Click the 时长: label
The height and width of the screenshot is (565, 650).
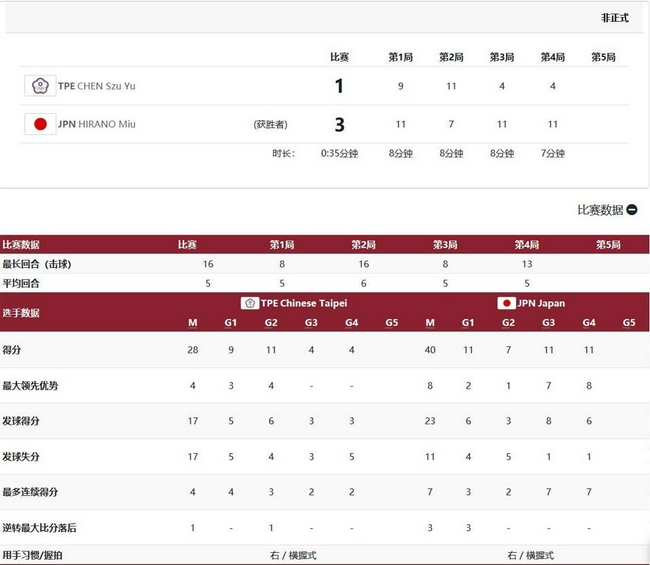(284, 153)
